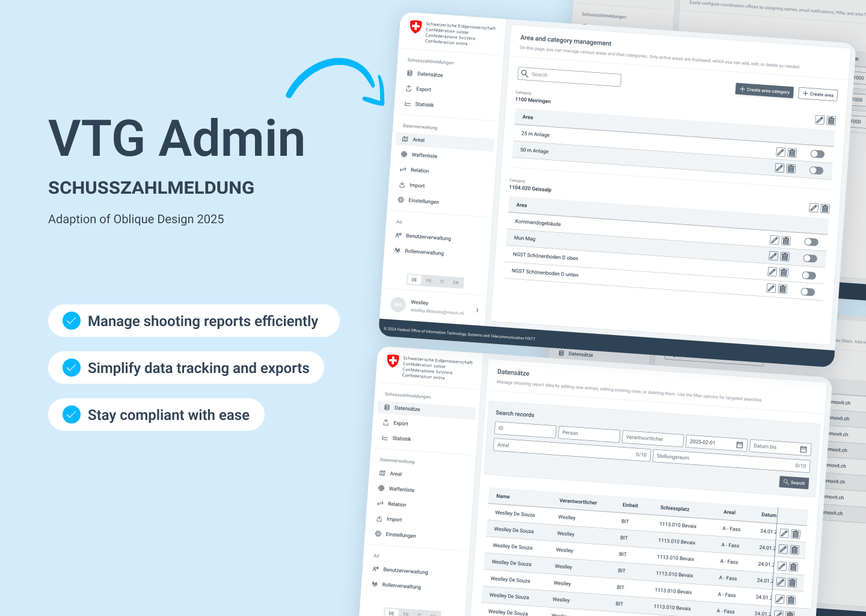Click edit icon in first Datensätze table row
Screen dimensions: 866x616
pyautogui.click(x=784, y=534)
